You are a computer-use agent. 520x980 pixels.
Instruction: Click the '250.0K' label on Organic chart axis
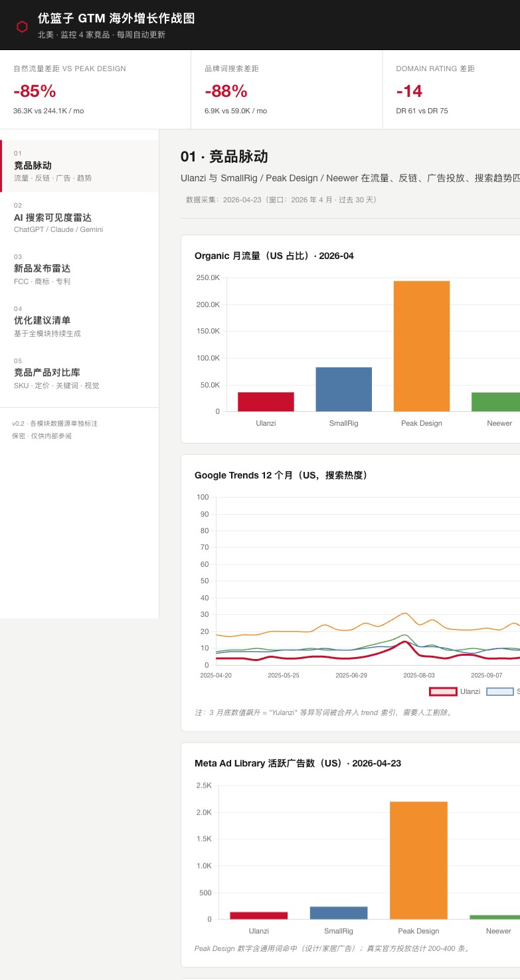coord(208,278)
